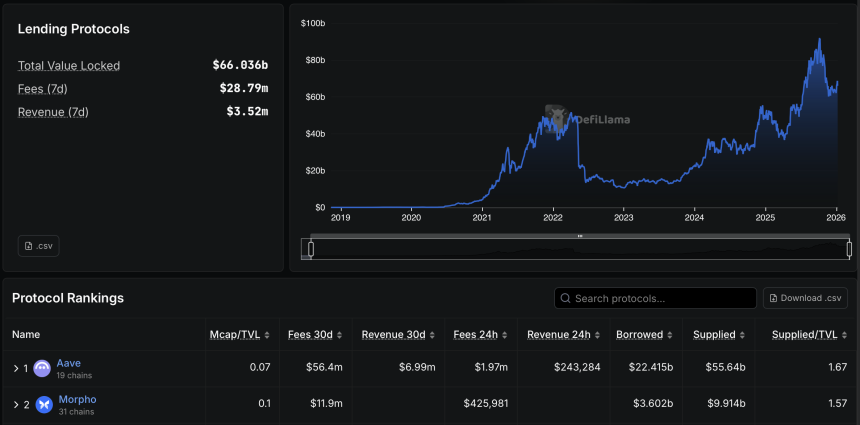Click the Aave protocol logo icon
Screen dimensions: 860x425
[43, 368]
